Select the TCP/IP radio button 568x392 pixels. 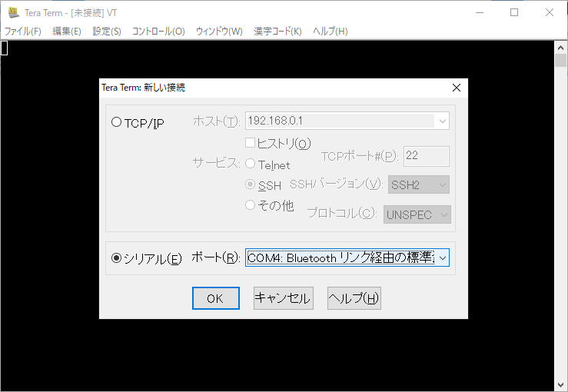click(116, 122)
